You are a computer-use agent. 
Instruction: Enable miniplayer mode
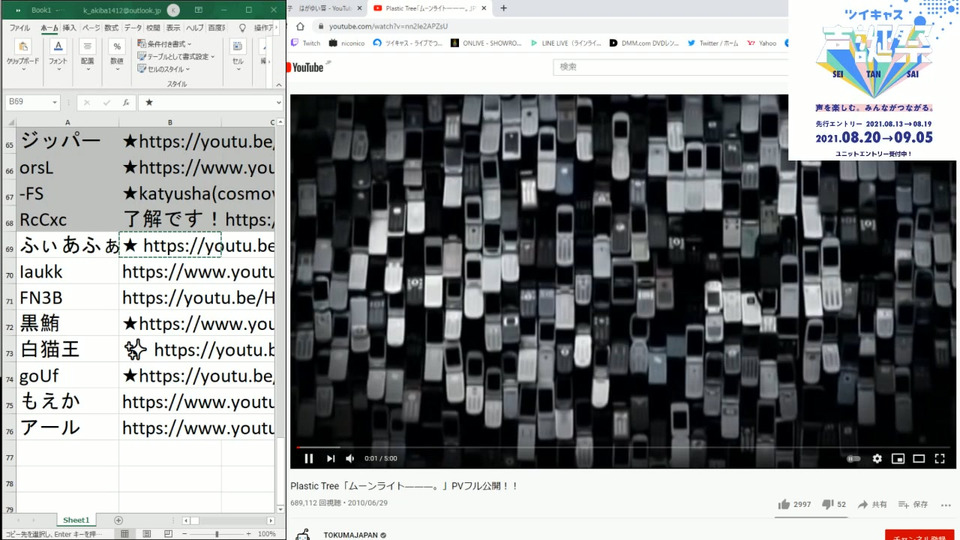click(x=898, y=459)
